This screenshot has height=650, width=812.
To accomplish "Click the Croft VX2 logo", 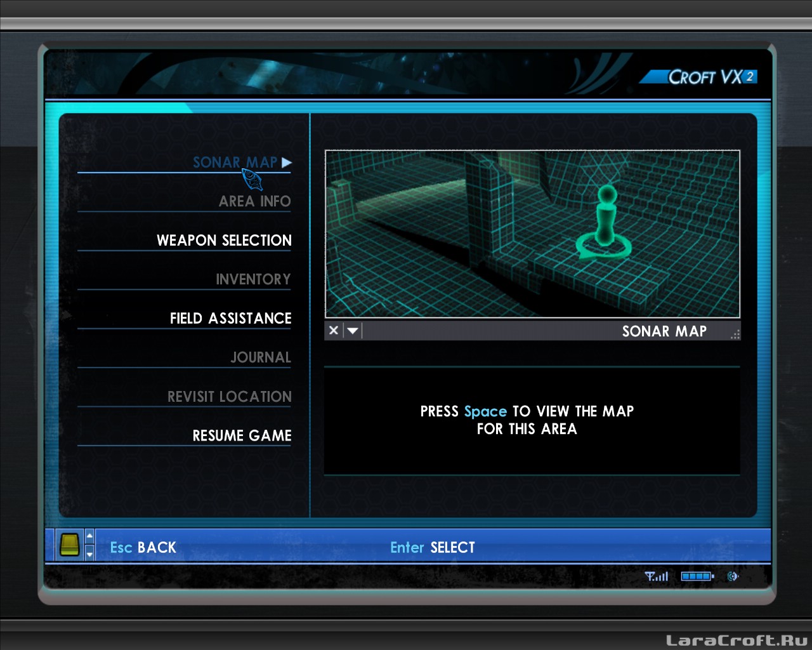I will (x=698, y=77).
